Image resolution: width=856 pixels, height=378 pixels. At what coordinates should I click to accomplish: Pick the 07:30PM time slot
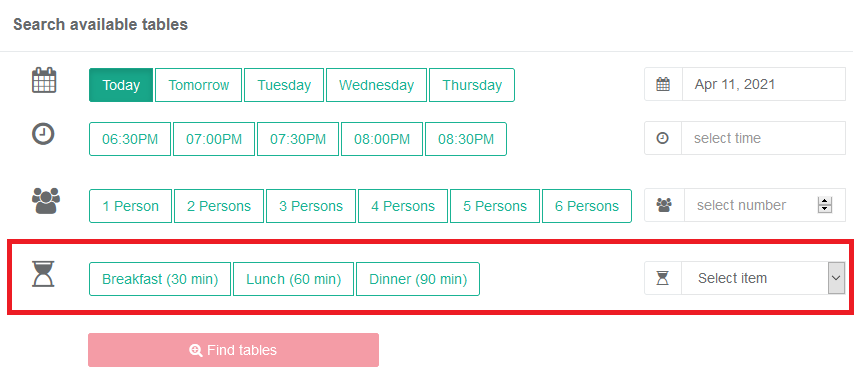[298, 139]
